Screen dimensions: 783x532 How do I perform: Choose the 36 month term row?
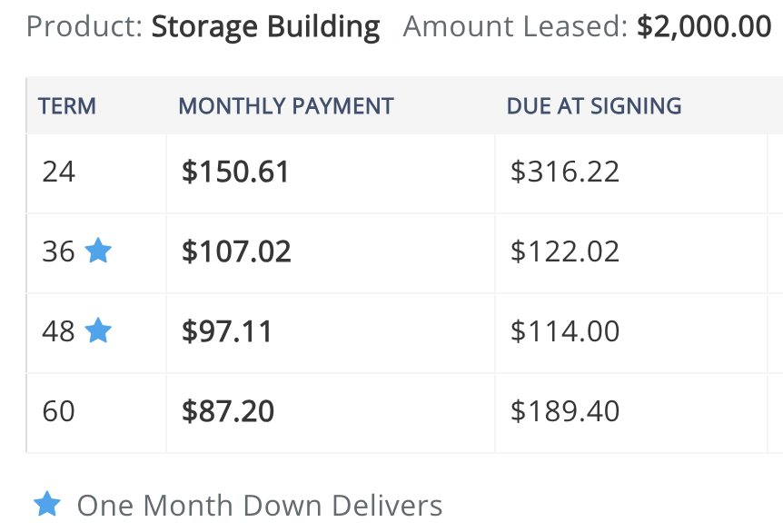[404, 253]
